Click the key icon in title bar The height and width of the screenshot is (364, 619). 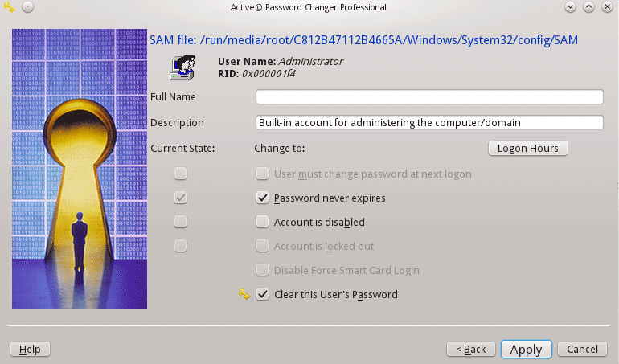(9, 7)
